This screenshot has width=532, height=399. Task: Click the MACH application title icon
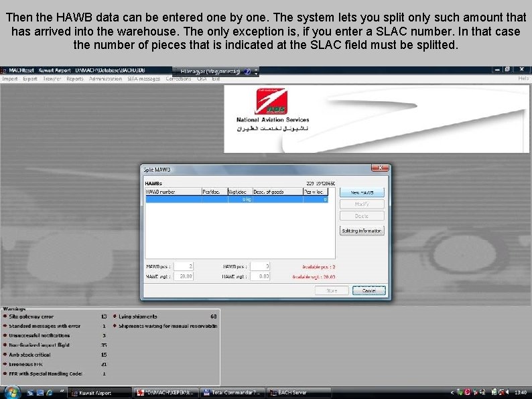(4, 70)
